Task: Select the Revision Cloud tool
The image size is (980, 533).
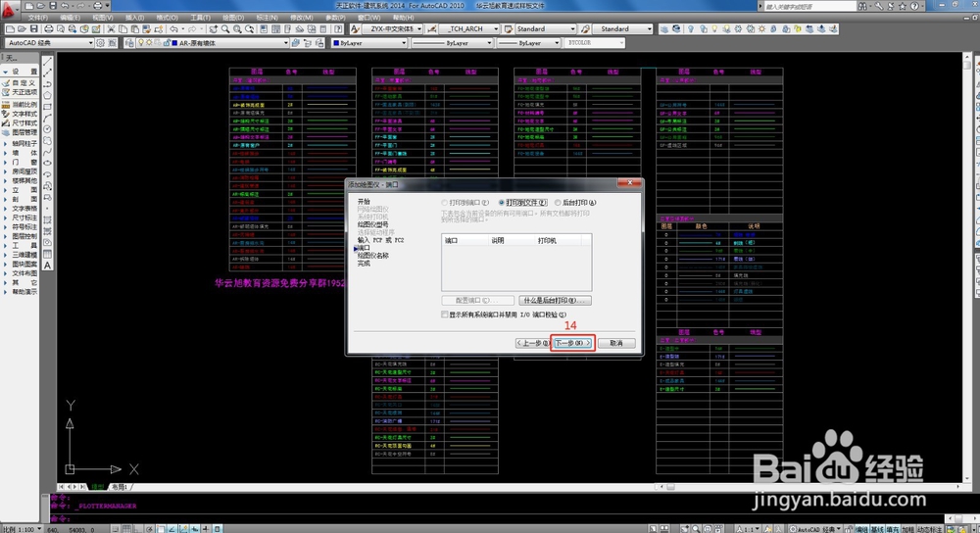Action: click(x=47, y=140)
